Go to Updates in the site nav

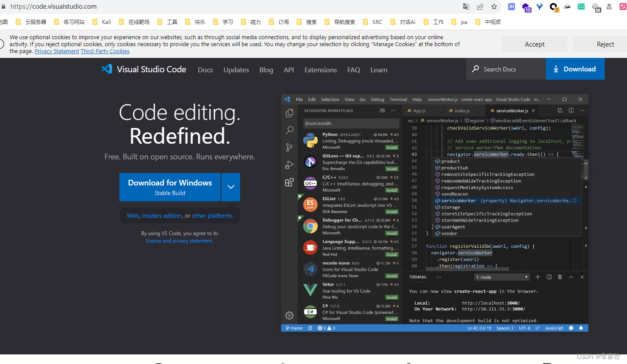tap(236, 70)
